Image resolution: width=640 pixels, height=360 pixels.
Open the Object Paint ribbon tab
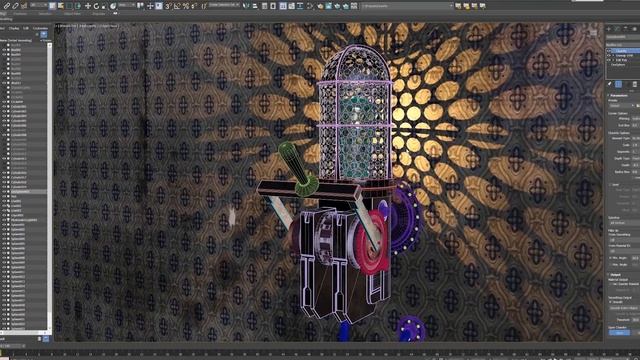pos(72,13)
